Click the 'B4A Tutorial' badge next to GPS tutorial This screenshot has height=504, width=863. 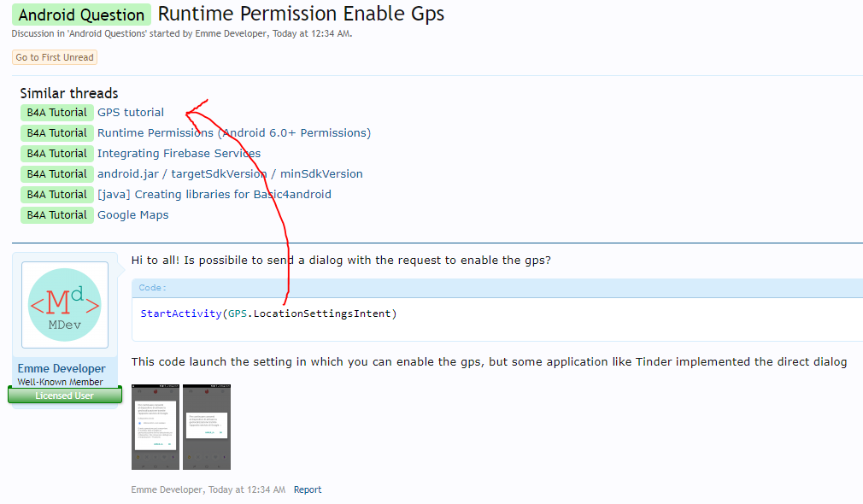coord(56,112)
